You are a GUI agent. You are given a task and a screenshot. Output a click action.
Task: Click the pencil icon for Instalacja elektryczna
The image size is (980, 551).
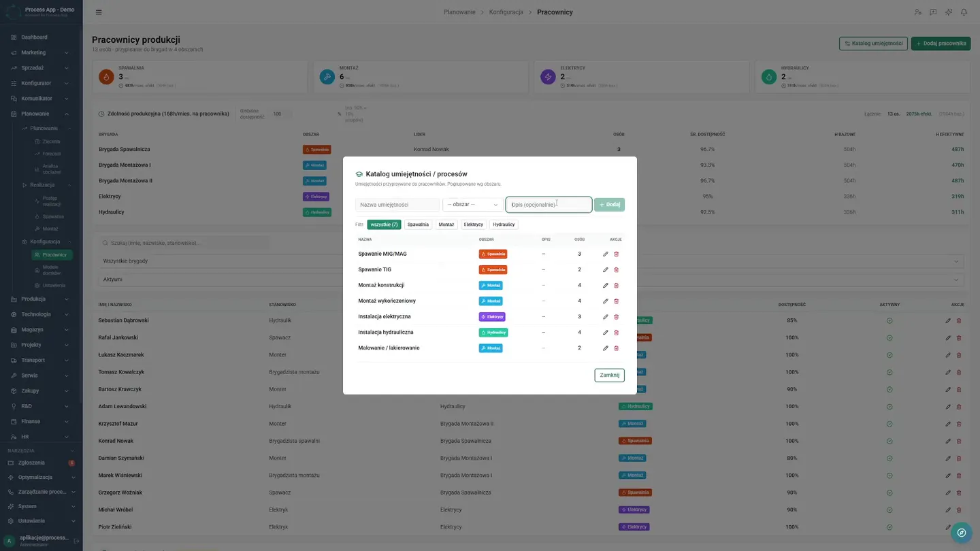tap(606, 317)
